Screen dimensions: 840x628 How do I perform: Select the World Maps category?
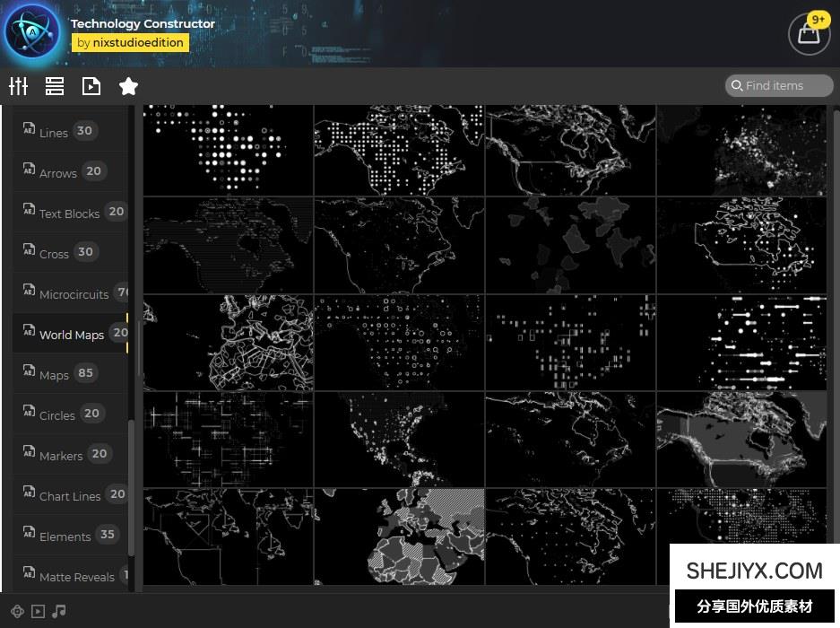click(x=71, y=334)
